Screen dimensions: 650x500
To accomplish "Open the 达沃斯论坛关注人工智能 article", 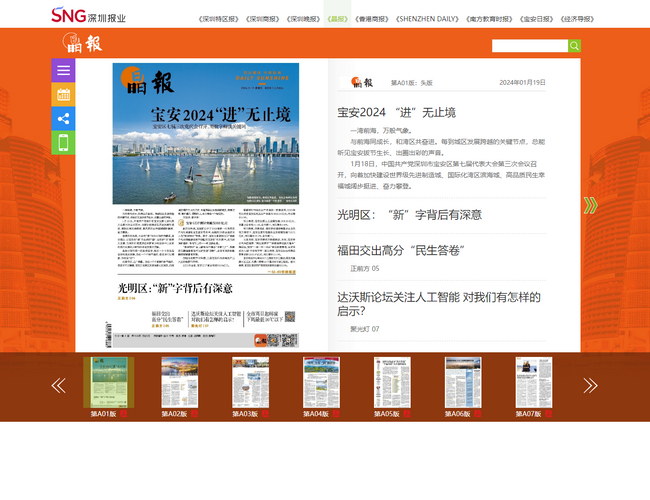I will point(438,304).
